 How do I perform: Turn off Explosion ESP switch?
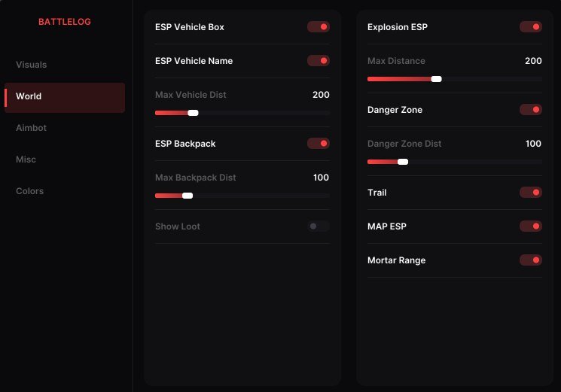tap(531, 27)
